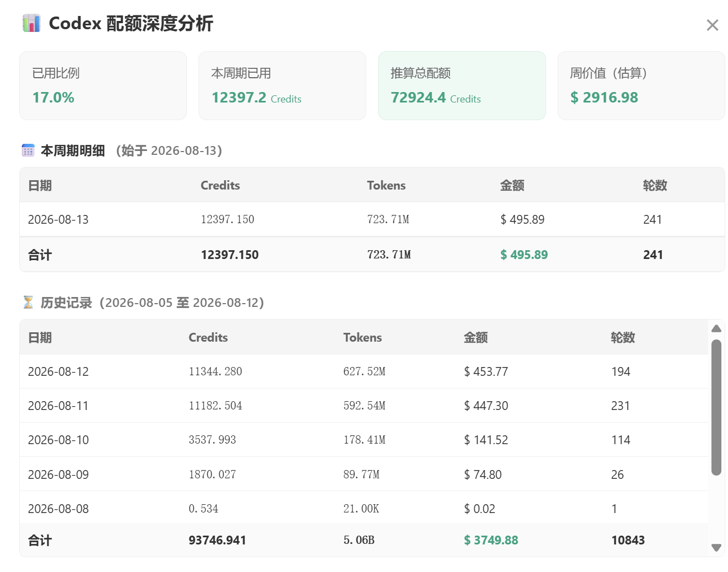Select the 推算总配额 72924.4 Credits card
Image resolution: width=728 pixels, height=572 pixels.
click(462, 85)
